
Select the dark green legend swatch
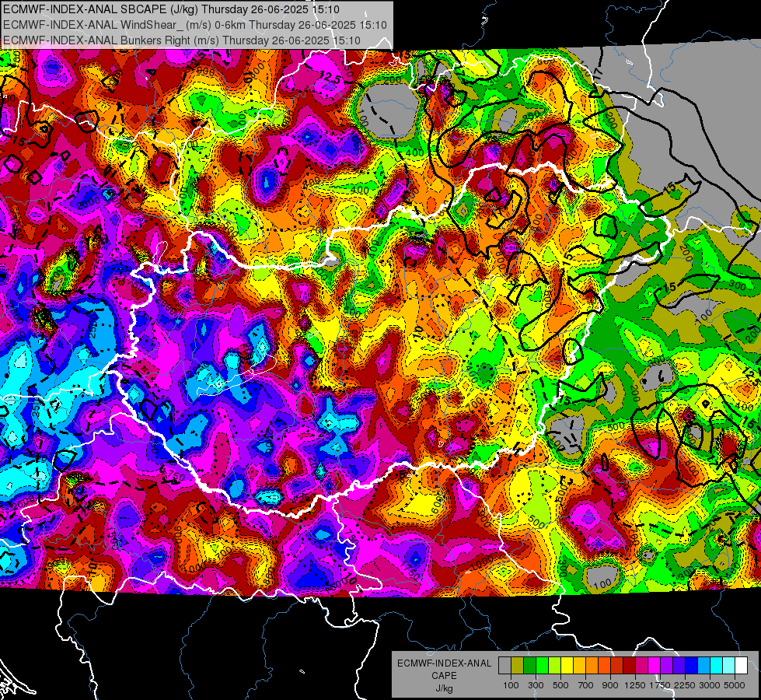pyautogui.click(x=529, y=666)
